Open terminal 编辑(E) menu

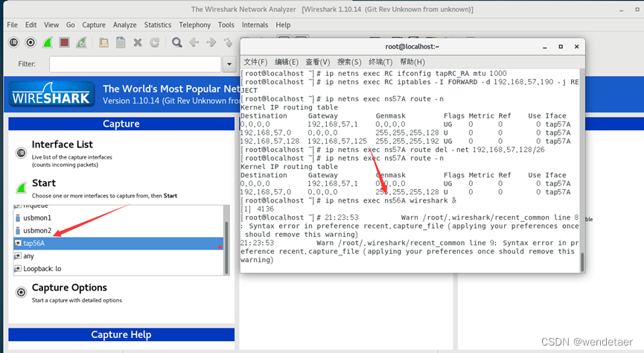pos(287,62)
